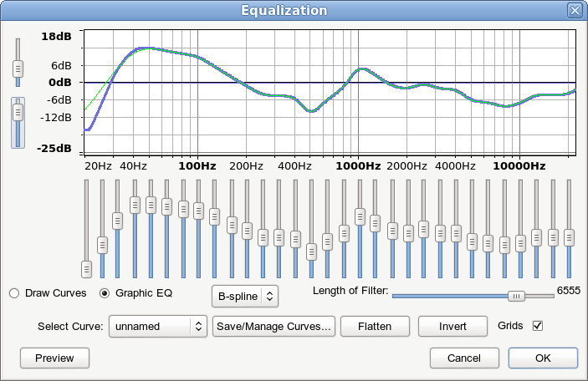
Task: Click the 20Hz band slider at bottom position
Action: tap(86, 269)
